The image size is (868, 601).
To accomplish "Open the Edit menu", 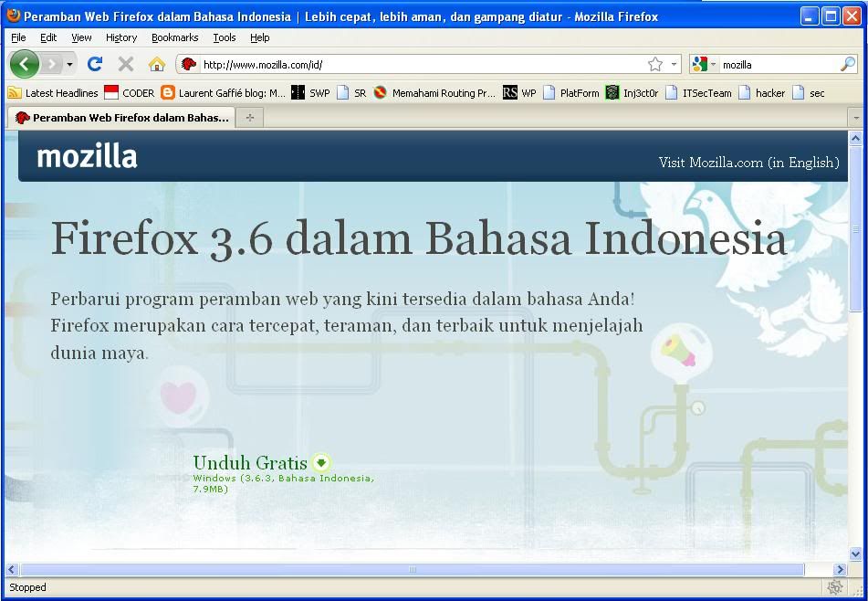I will point(48,37).
